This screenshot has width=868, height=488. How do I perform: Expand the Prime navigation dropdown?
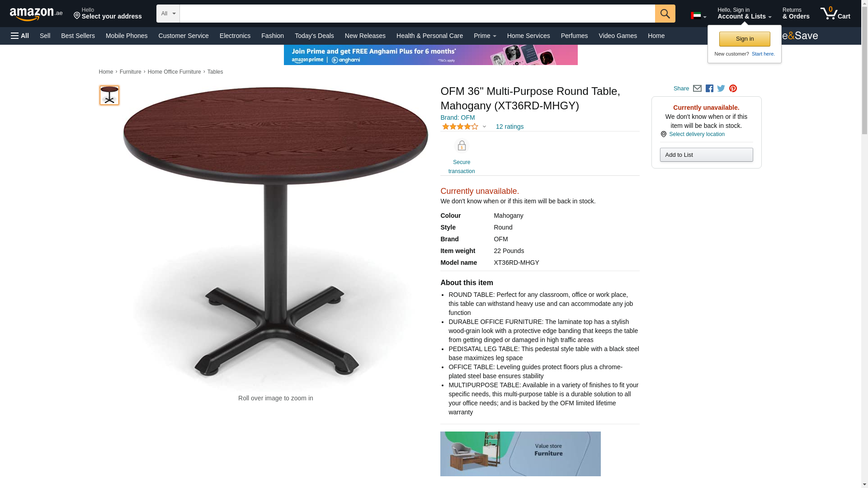pyautogui.click(x=485, y=36)
